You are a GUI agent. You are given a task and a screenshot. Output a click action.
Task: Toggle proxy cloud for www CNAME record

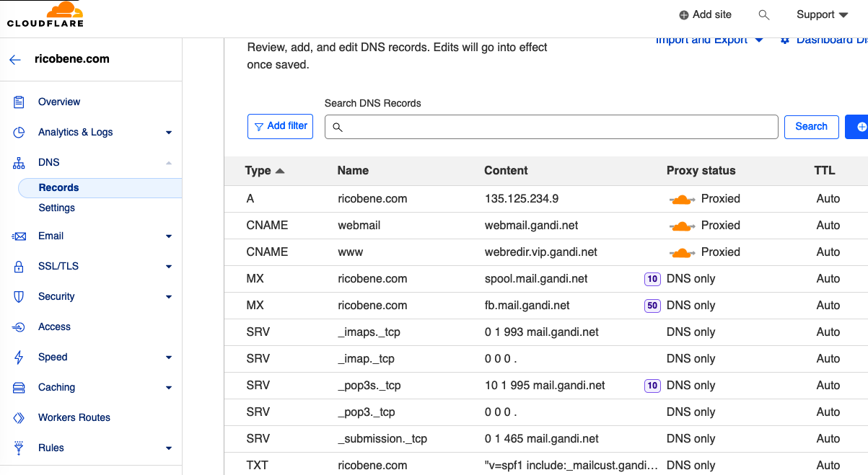[x=682, y=252]
